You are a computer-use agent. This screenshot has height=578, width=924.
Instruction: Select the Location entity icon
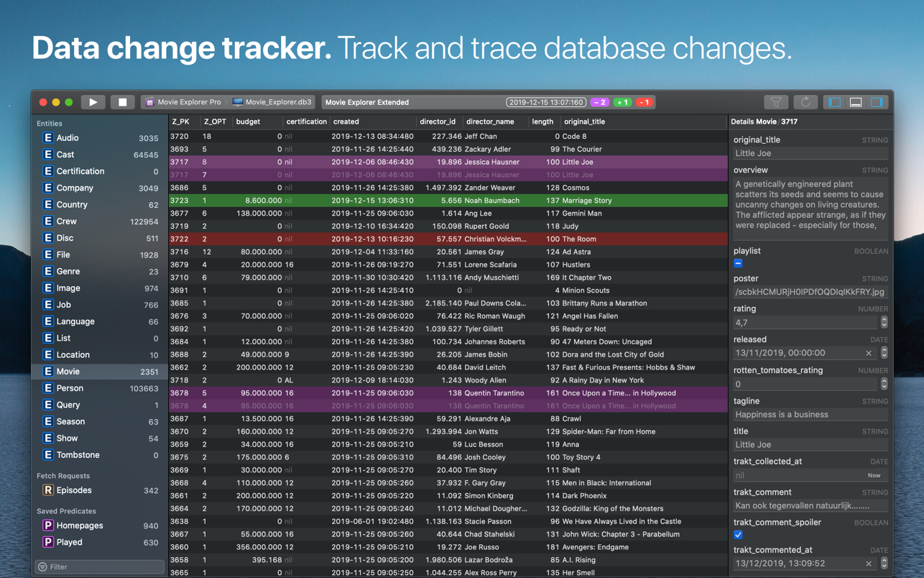tap(48, 354)
